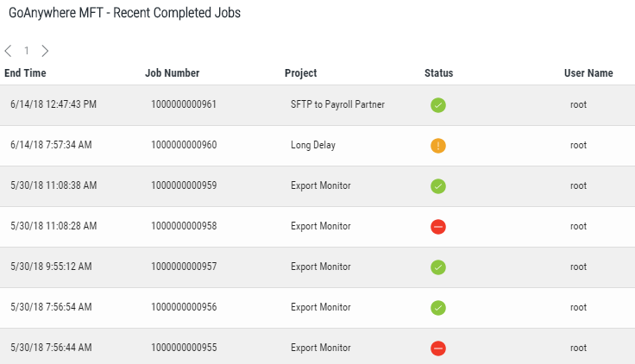This screenshot has width=635, height=364.
Task: Sort by User Name column header
Action: point(588,72)
